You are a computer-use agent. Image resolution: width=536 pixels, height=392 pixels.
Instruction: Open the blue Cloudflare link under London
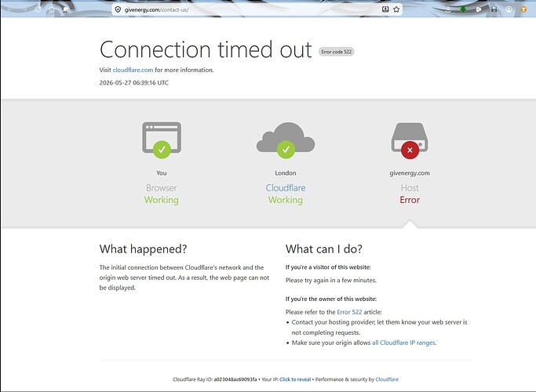coord(286,188)
